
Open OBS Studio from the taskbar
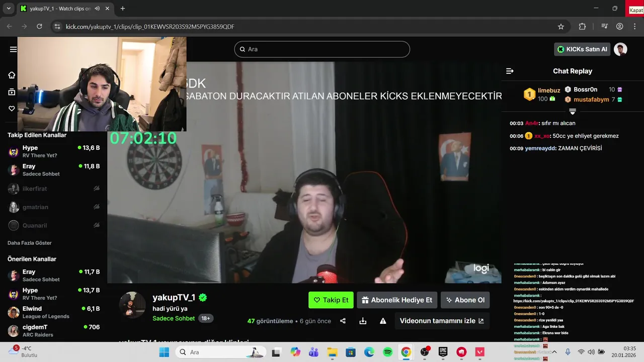click(425, 352)
